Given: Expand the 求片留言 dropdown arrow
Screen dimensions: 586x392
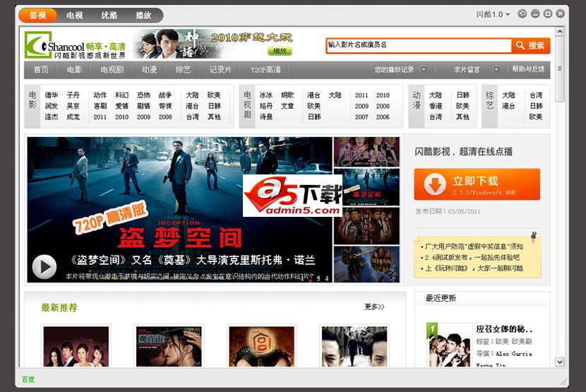Looking at the screenshot, I should click(496, 69).
